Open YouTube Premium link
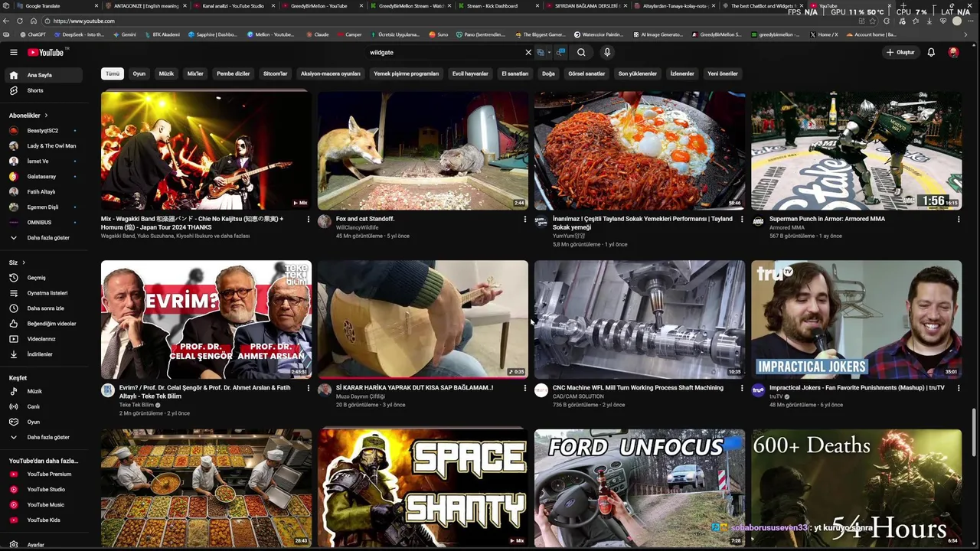 click(x=44, y=474)
